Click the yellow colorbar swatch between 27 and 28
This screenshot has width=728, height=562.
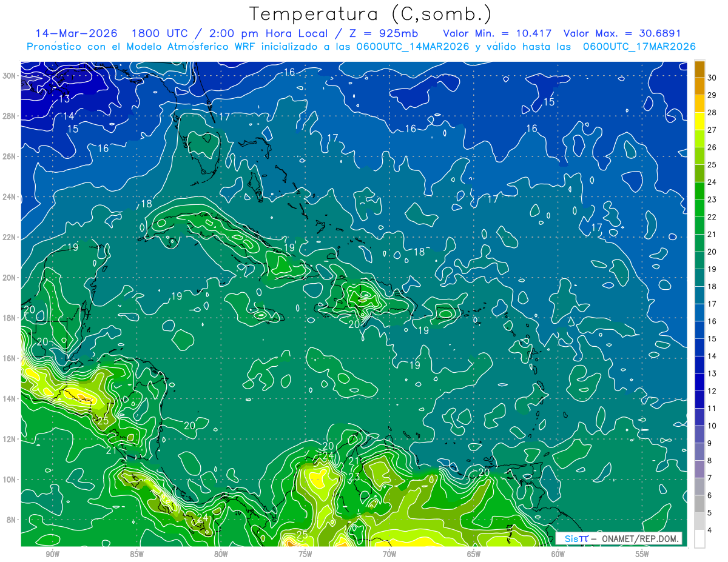[x=699, y=121]
